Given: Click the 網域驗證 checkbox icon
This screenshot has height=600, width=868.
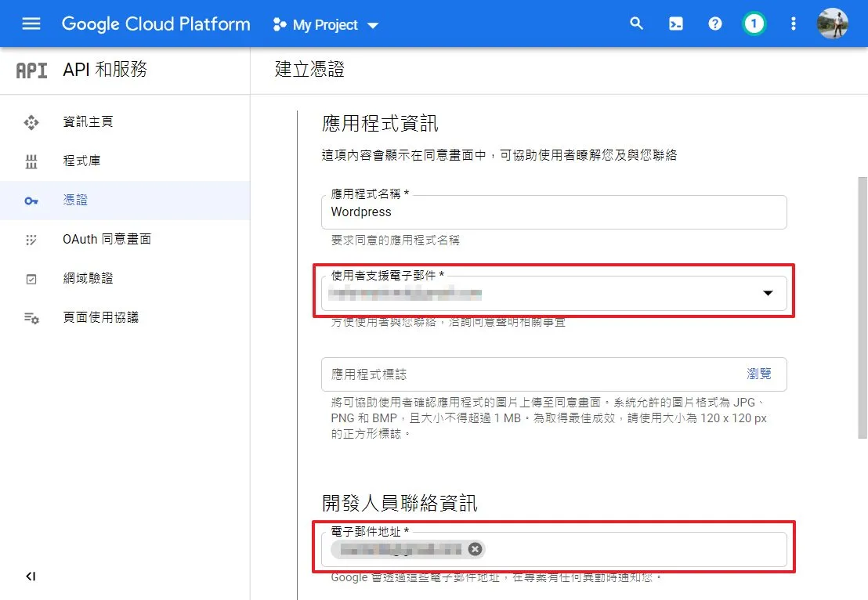Looking at the screenshot, I should coord(31,279).
